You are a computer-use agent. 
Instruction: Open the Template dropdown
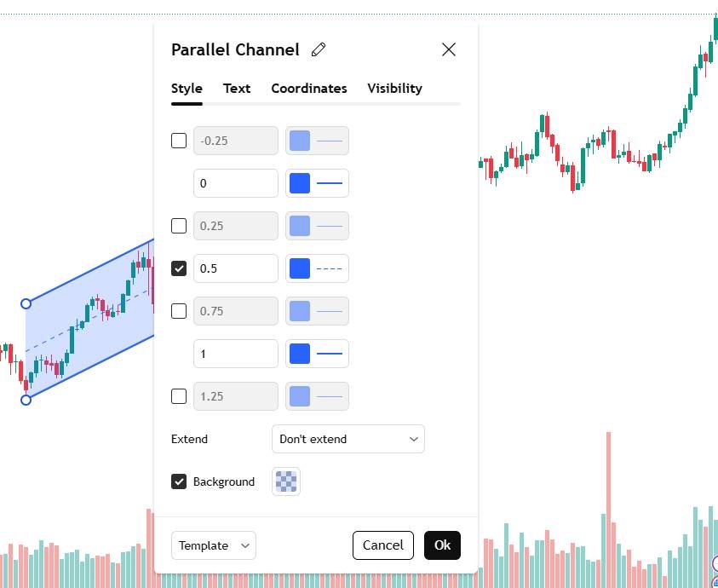pyautogui.click(x=214, y=545)
